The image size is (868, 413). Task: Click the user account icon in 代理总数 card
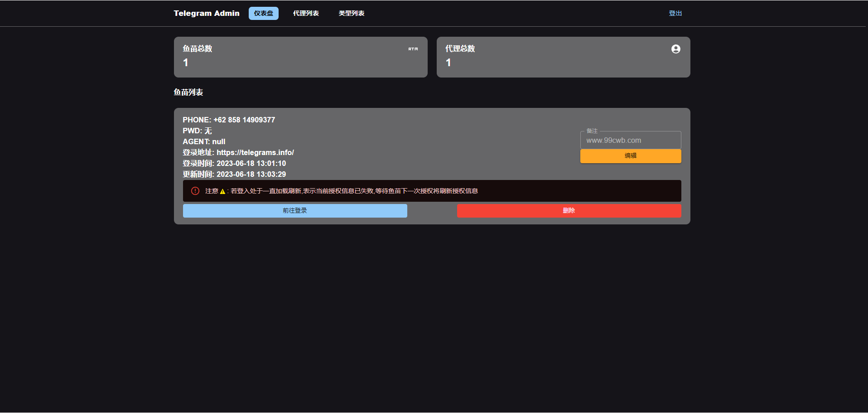click(676, 49)
